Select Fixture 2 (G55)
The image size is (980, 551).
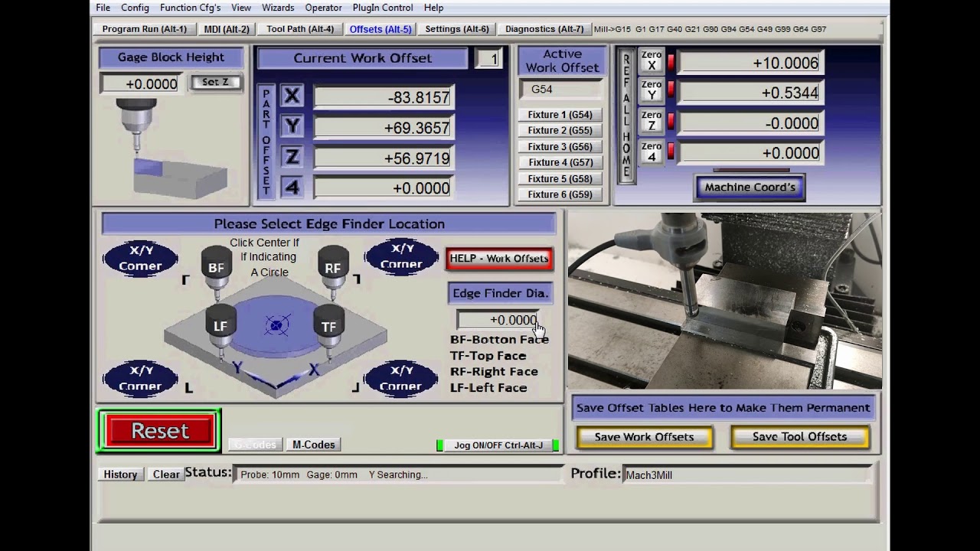560,131
